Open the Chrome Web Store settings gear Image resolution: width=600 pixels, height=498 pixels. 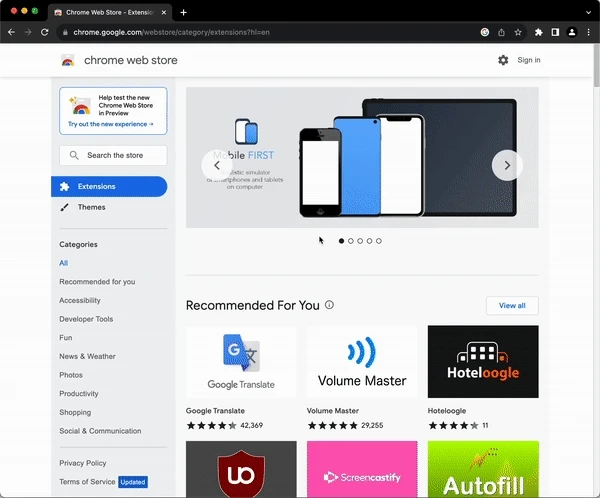[x=503, y=60]
